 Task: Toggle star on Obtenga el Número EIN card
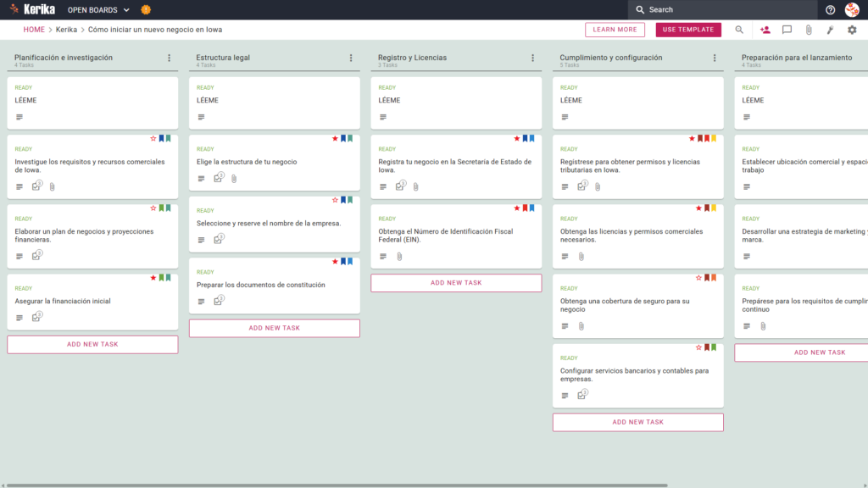point(517,208)
